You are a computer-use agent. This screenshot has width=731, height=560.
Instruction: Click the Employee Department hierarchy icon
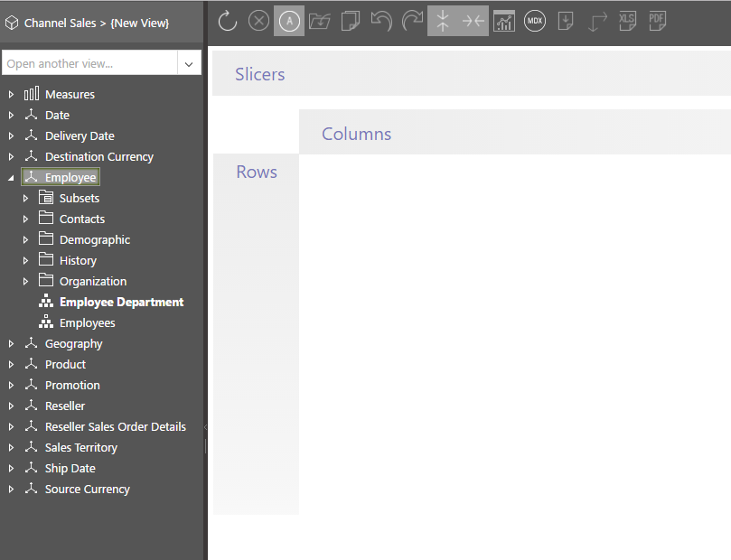[46, 301]
